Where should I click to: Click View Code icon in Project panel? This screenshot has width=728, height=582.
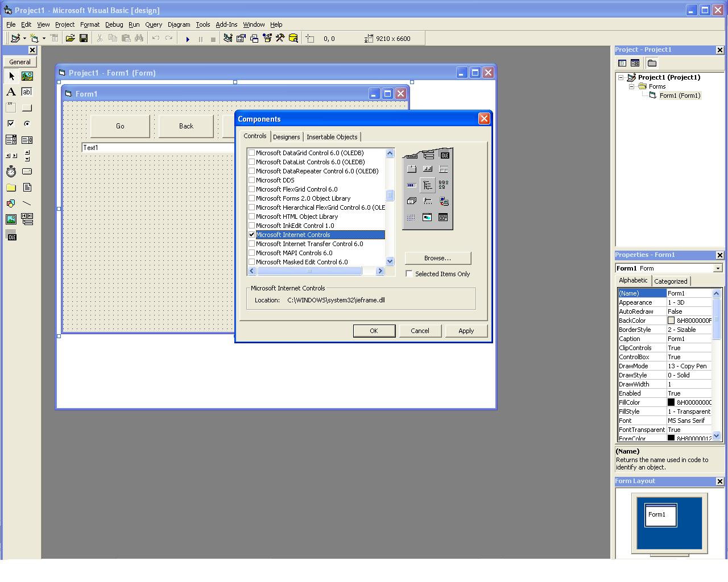(x=622, y=63)
